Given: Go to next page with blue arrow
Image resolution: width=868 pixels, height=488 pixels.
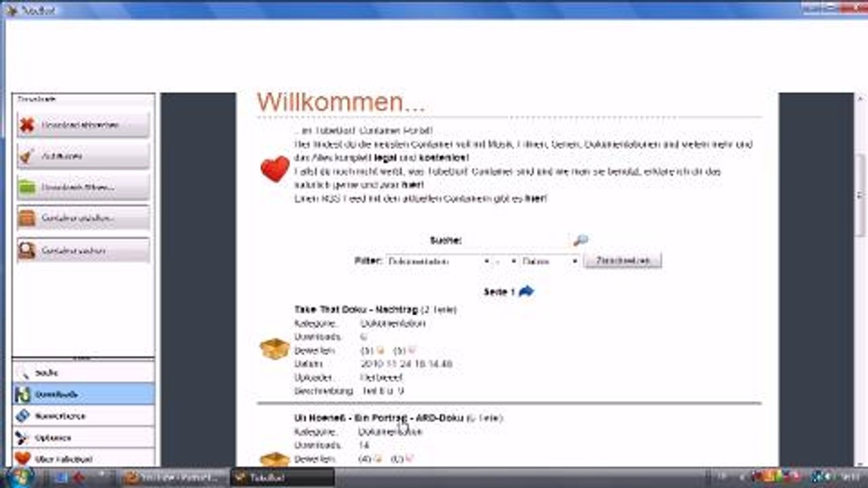Looking at the screenshot, I should pos(526,291).
